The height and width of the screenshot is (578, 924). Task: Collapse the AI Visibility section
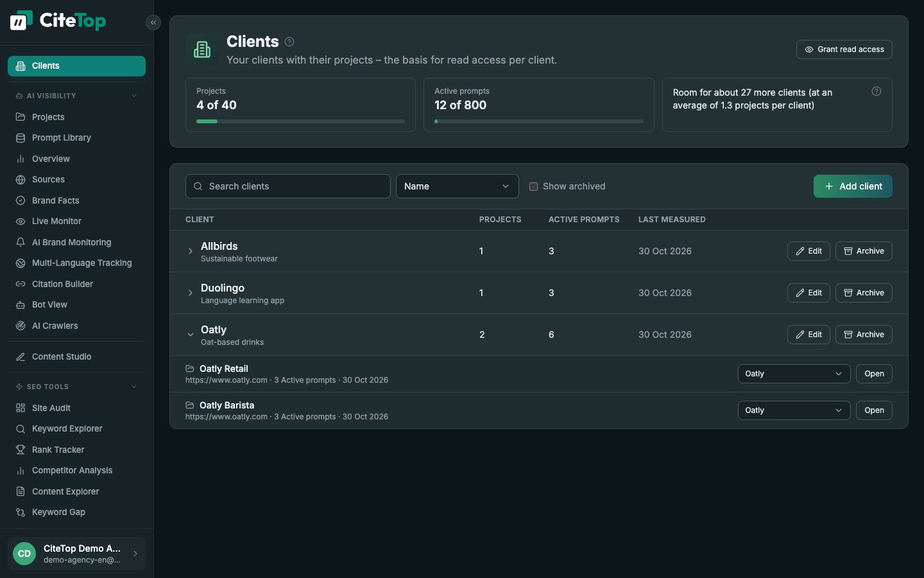point(134,96)
